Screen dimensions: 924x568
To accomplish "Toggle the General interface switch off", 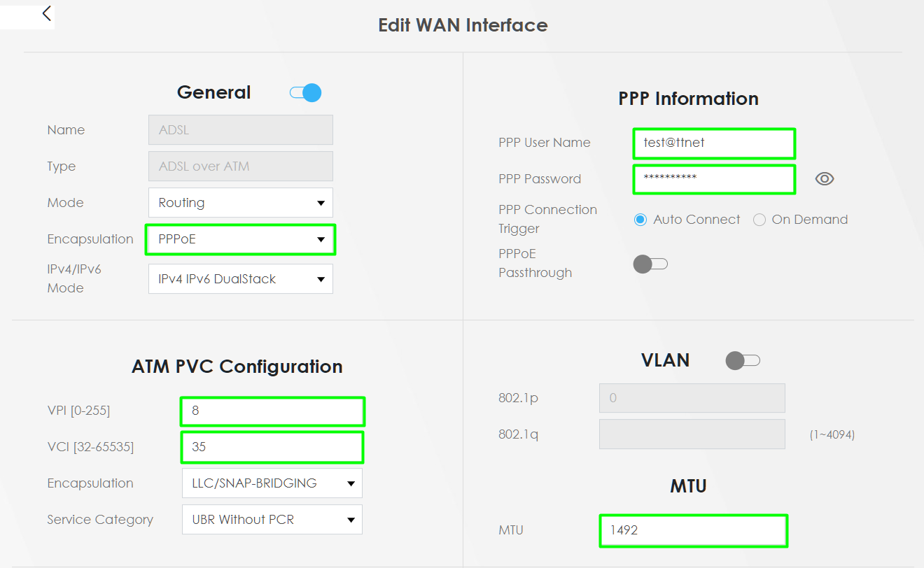I will (x=306, y=92).
